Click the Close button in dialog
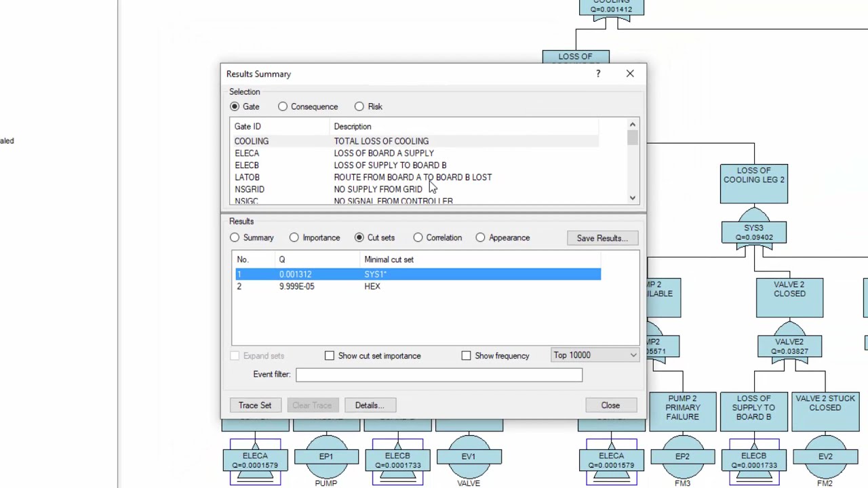Viewport: 868px width, 488px height. [610, 405]
